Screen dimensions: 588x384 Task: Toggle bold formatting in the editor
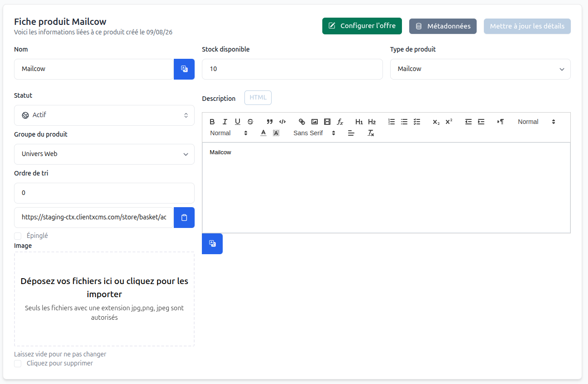click(x=212, y=122)
